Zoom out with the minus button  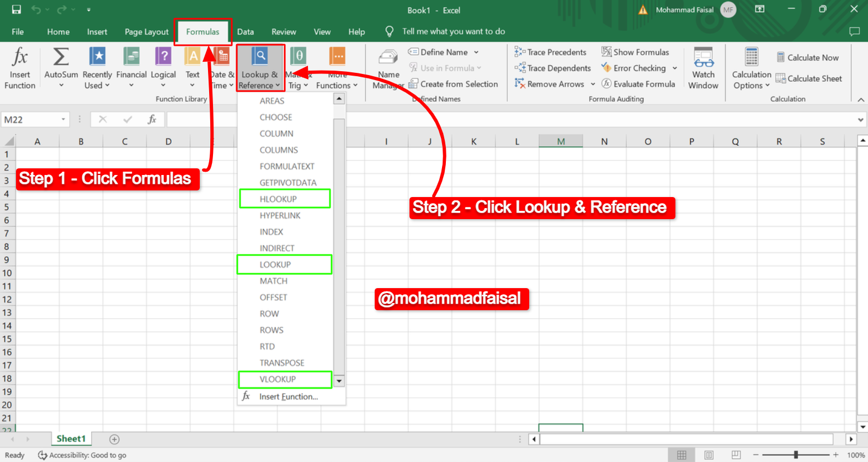[x=756, y=455]
